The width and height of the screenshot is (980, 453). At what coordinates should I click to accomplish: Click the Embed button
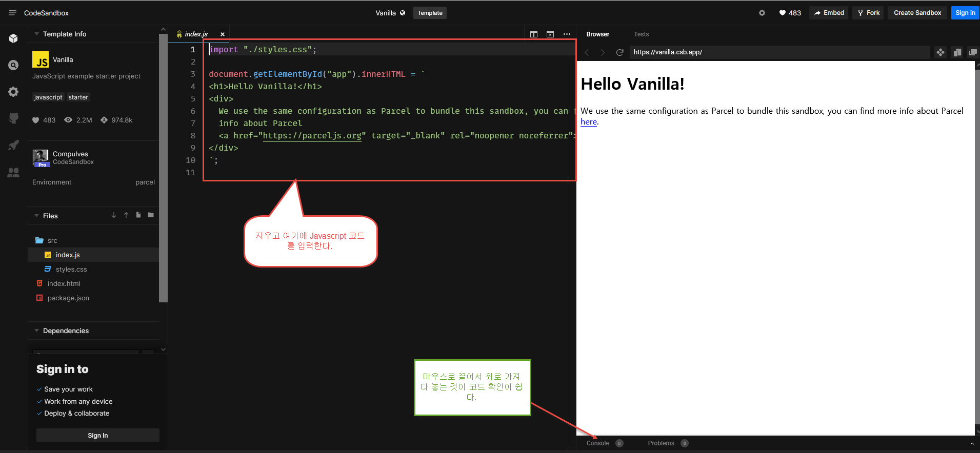click(x=829, y=13)
